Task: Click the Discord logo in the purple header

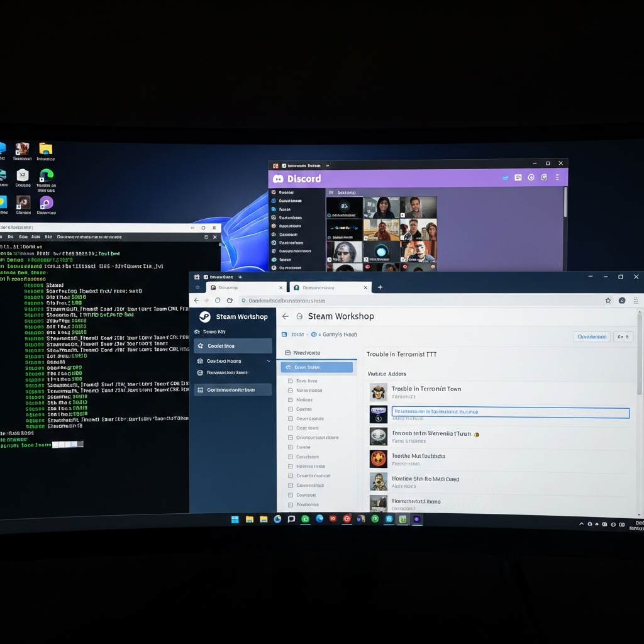Action: pyautogui.click(x=279, y=179)
